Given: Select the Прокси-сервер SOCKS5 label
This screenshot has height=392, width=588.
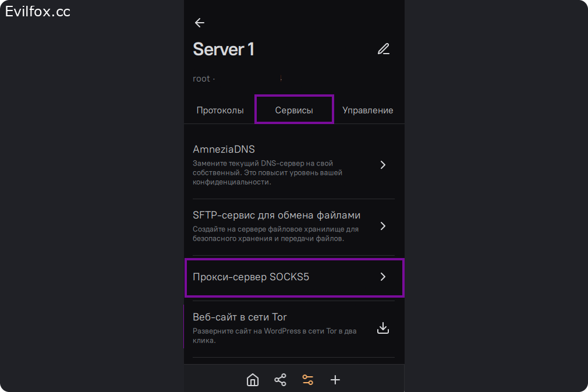Looking at the screenshot, I should click(x=251, y=277).
